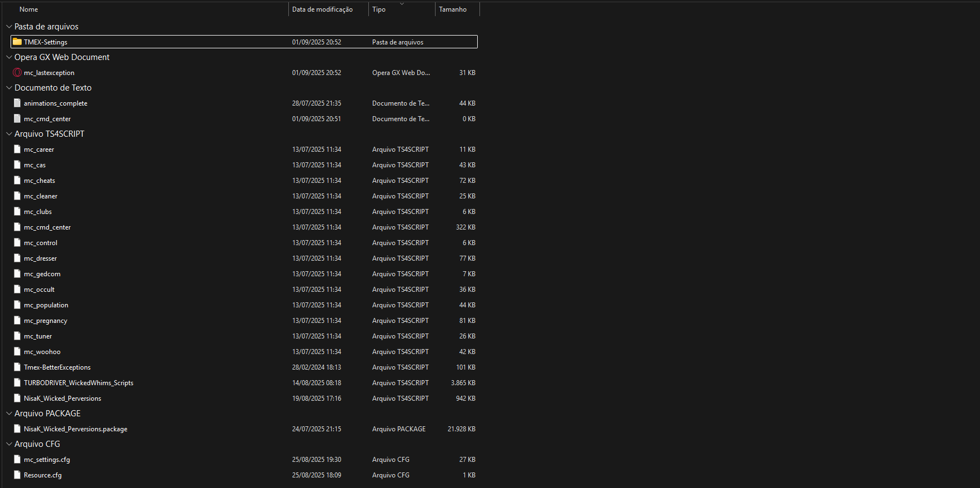Click the mc_control file icon
The height and width of the screenshot is (488, 980).
click(17, 242)
